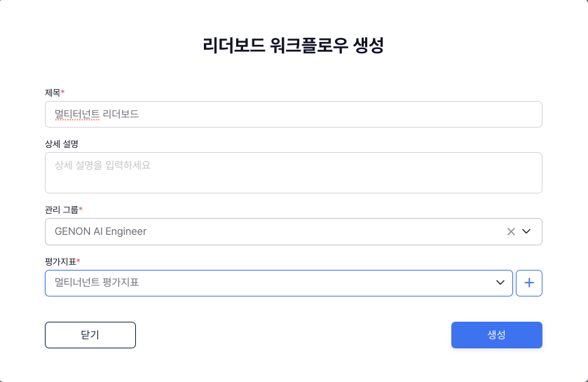
Task: Expand the 관리 그룹 chevron arrow
Action: coord(526,232)
